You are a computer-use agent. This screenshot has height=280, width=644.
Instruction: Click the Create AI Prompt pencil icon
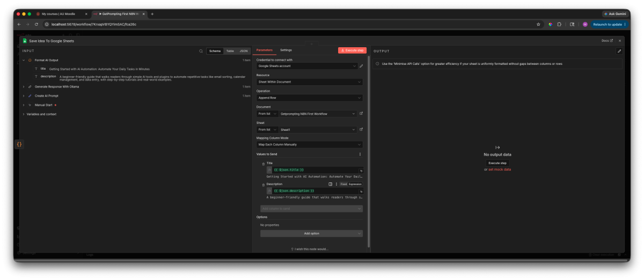pyautogui.click(x=30, y=95)
